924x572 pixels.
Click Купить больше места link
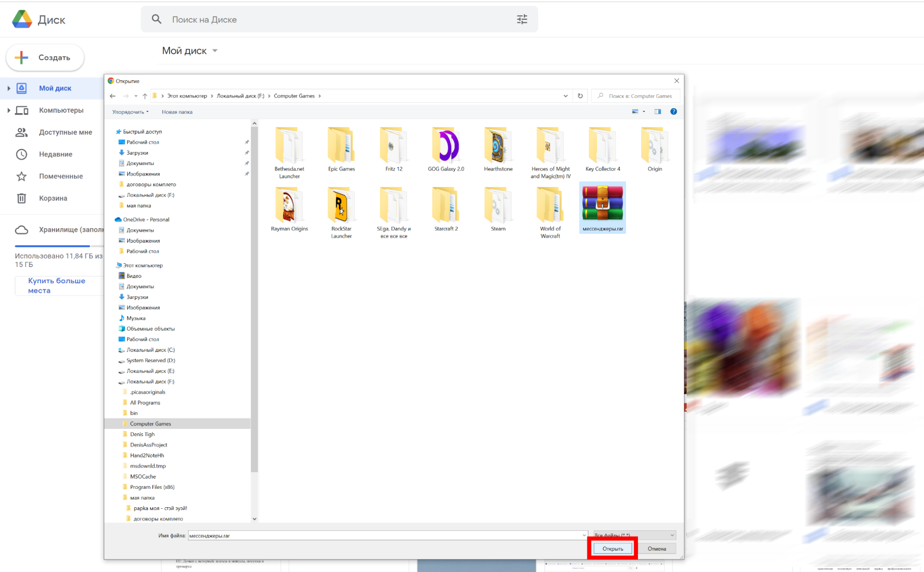point(56,286)
